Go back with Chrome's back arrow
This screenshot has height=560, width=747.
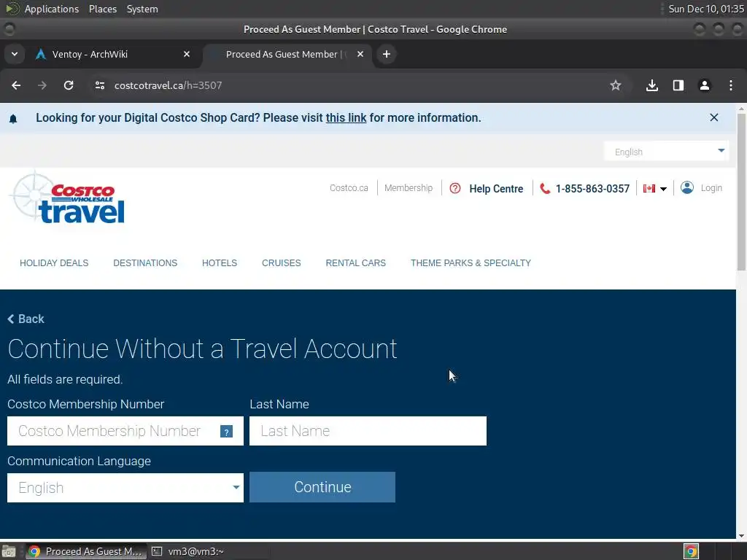click(x=16, y=85)
